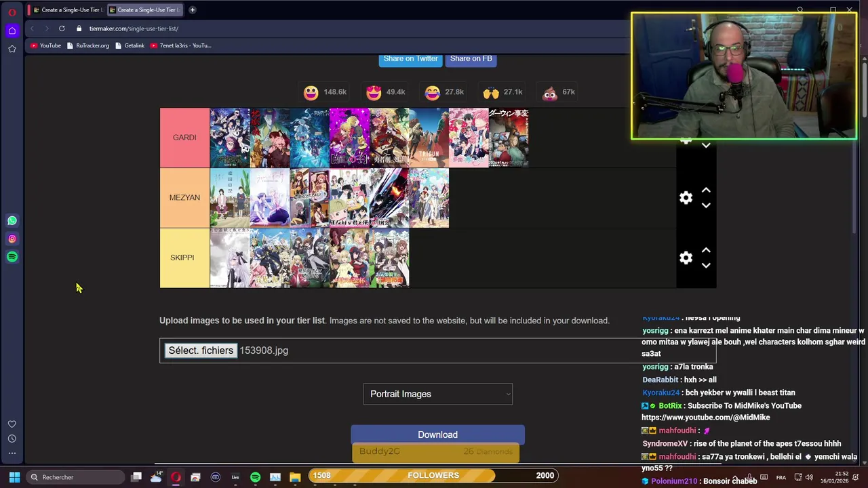Open Opera sidebar heart pinboards icon
The width and height of the screenshot is (868, 488).
click(12, 424)
